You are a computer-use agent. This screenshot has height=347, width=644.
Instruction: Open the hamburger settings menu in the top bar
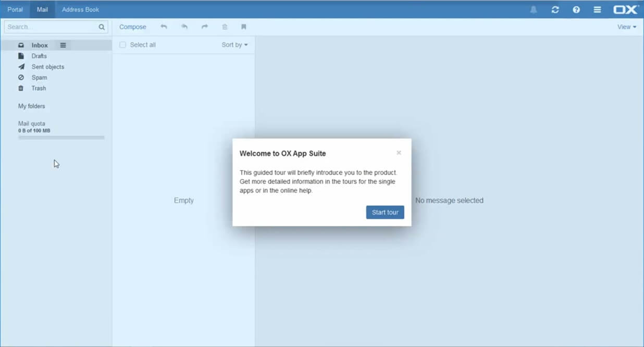pyautogui.click(x=597, y=9)
